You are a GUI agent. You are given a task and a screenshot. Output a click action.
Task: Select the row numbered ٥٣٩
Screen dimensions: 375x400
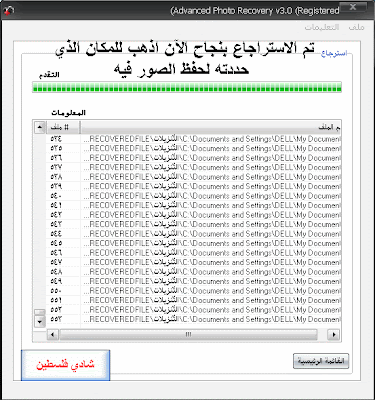[194, 186]
